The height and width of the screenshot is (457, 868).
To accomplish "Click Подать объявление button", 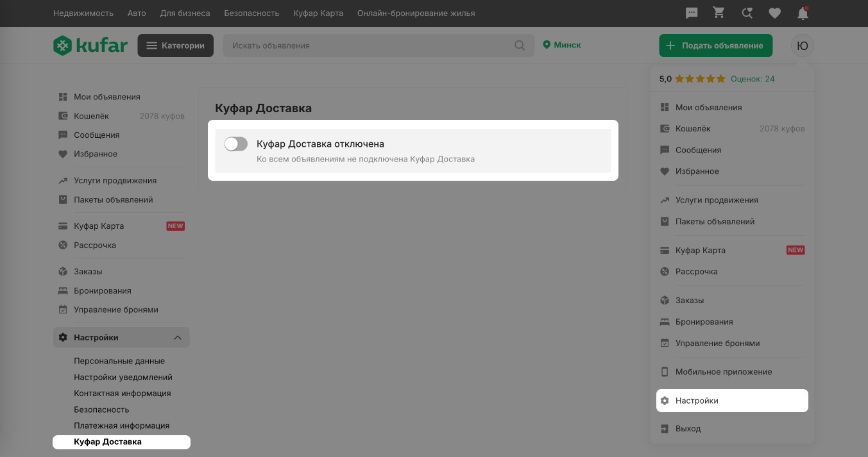I will click(715, 46).
